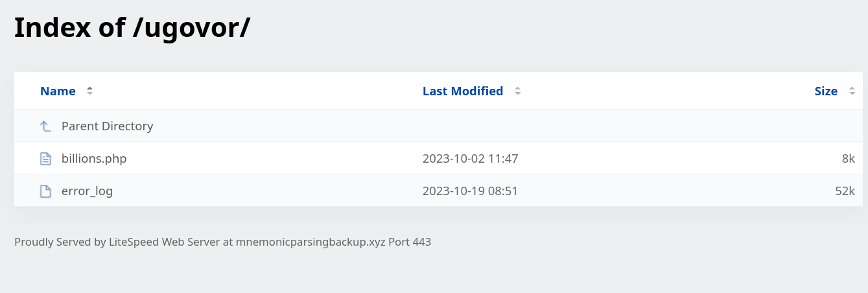868x293 pixels.
Task: Select the 2023-10-19 08:51 modified date
Action: [471, 191]
